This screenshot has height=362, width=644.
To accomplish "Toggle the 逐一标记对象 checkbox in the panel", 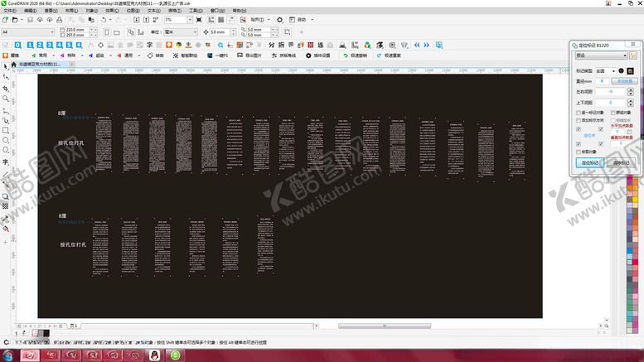I will click(579, 113).
